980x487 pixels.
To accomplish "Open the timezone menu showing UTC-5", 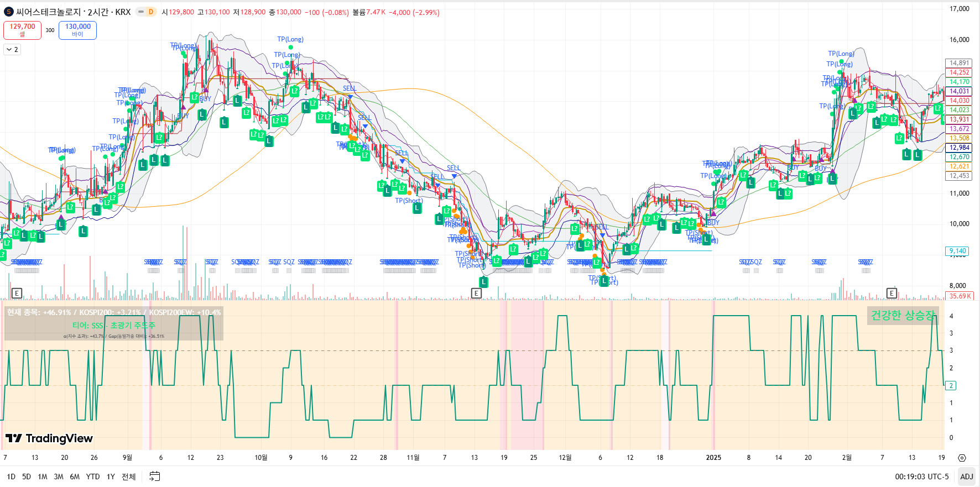I will 921,476.
